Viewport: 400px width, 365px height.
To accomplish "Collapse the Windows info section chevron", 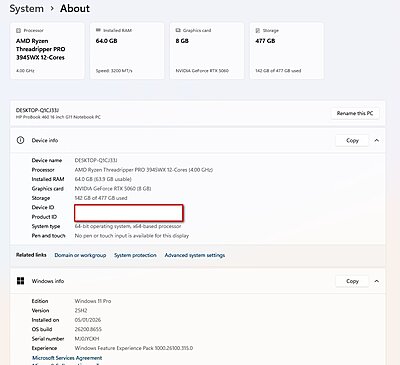I will pyautogui.click(x=377, y=281).
